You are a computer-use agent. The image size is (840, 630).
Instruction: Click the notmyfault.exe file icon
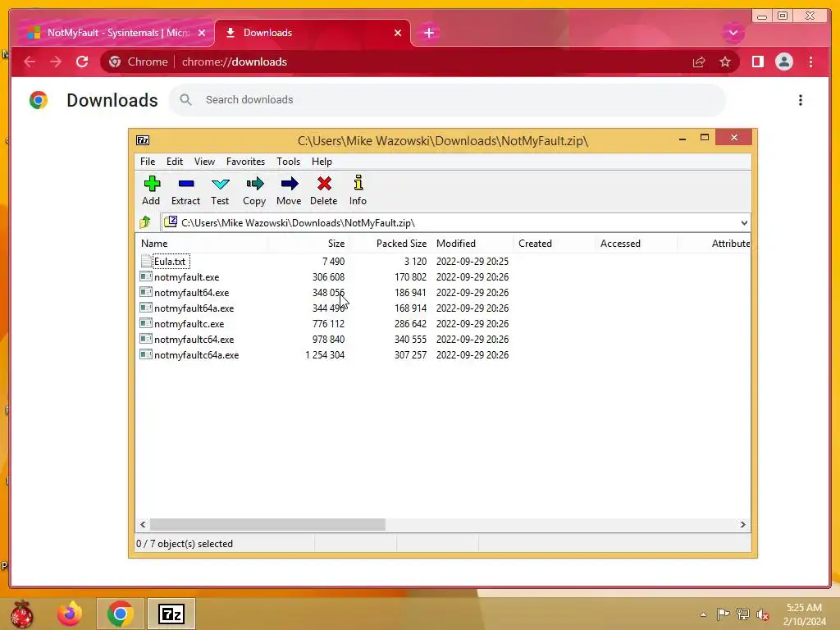point(146,276)
